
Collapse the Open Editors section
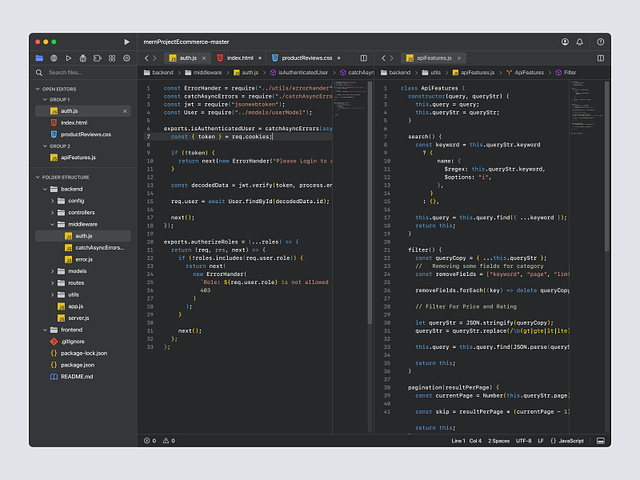pyautogui.click(x=58, y=89)
